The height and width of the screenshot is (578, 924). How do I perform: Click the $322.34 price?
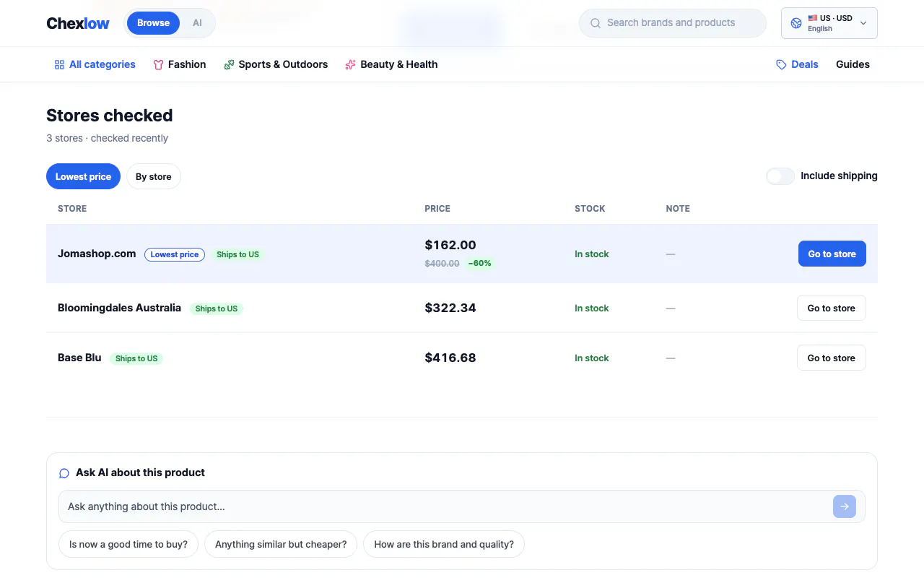click(450, 309)
